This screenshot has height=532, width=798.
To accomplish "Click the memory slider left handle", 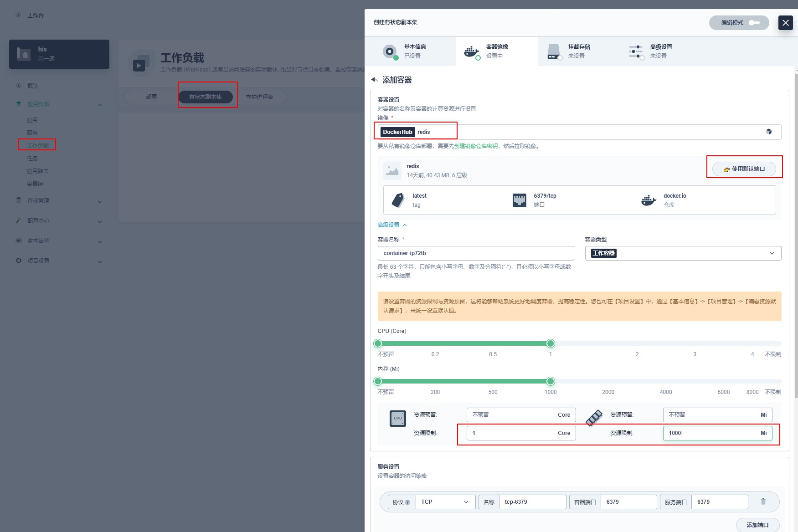I will (x=378, y=381).
